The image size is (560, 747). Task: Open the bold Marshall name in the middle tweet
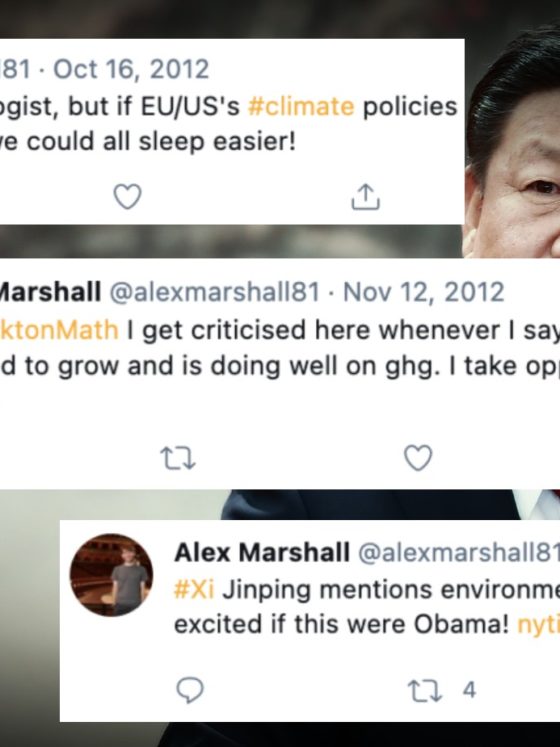(50, 292)
